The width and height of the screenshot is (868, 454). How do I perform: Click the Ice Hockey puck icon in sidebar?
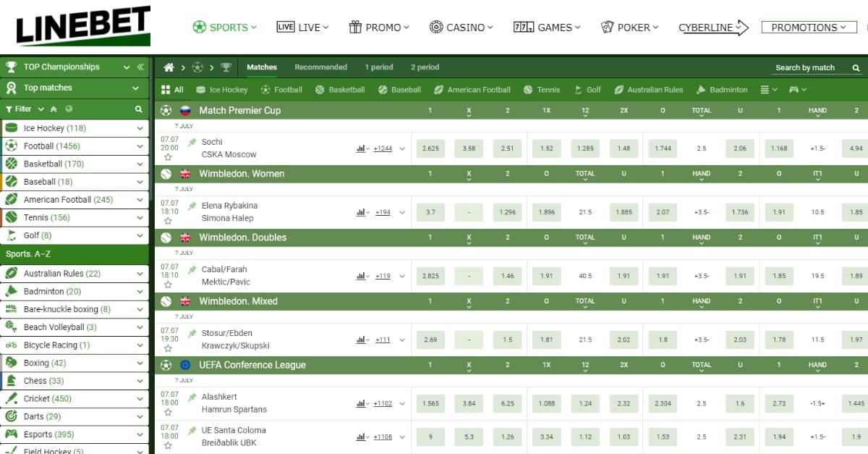[12, 128]
